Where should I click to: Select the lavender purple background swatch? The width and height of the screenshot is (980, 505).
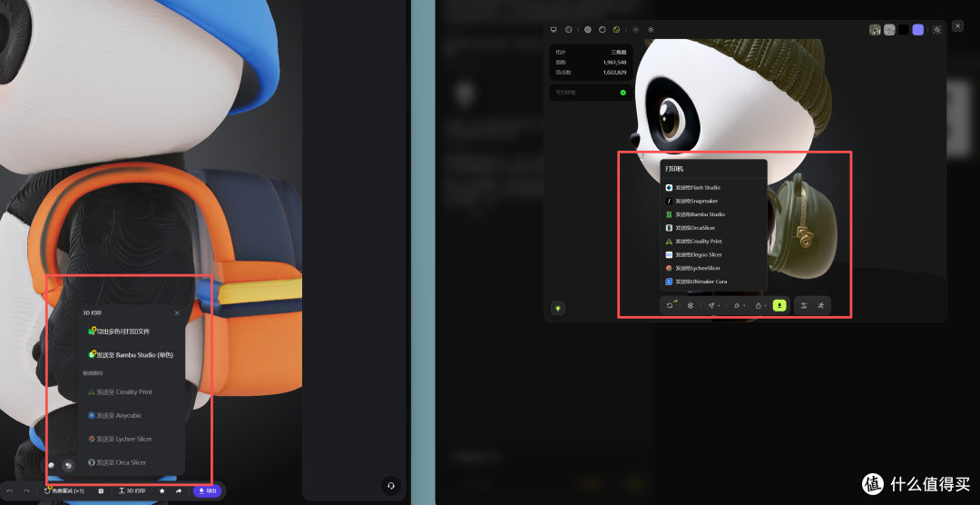tap(918, 29)
